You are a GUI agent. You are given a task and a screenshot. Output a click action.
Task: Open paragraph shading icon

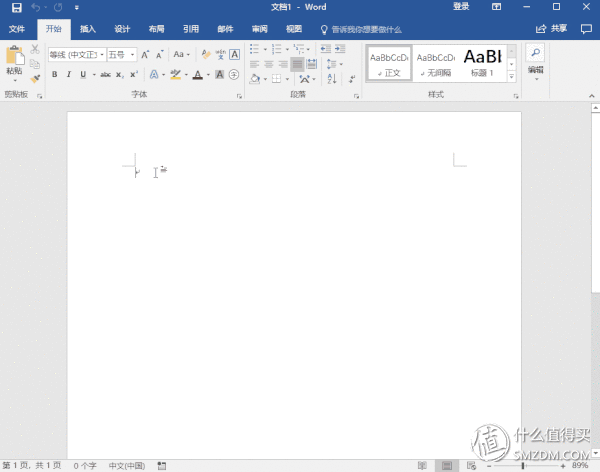tap(255, 78)
